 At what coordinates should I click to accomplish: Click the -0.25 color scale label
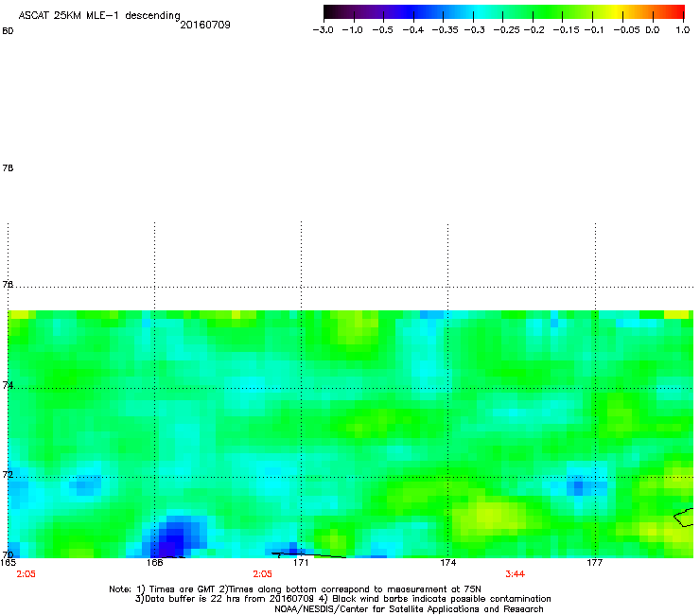pos(507,30)
